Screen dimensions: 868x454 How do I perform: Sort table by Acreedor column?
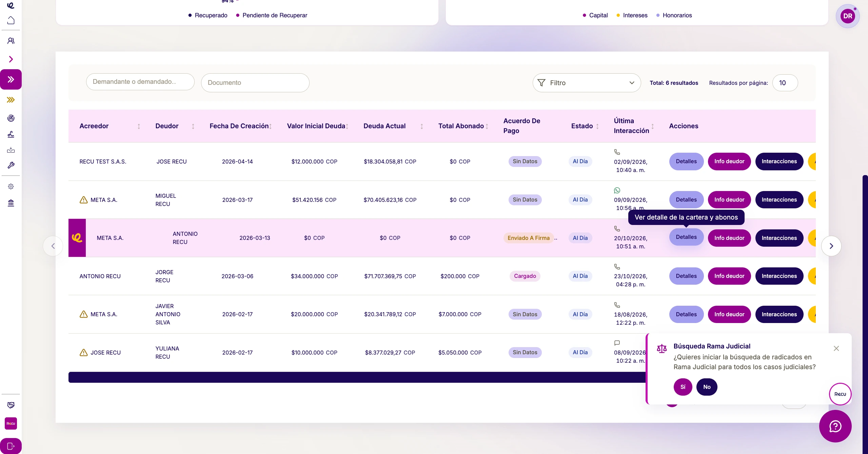139,126
